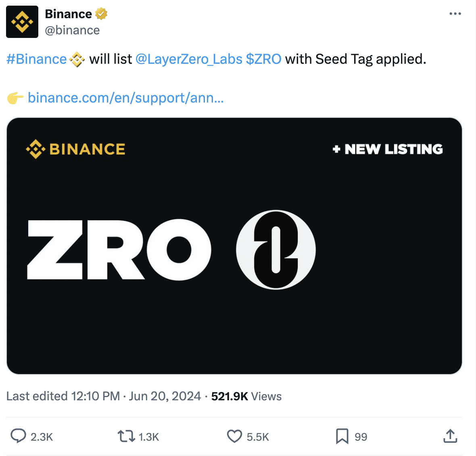Repost the ZRO listing tweet

[x=126, y=436]
